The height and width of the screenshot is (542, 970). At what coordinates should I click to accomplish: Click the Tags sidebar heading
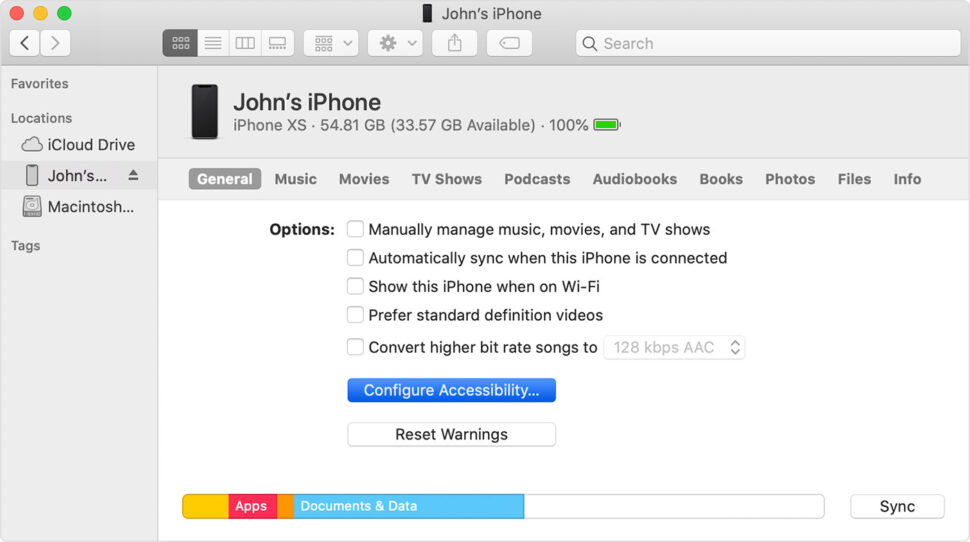(25, 246)
